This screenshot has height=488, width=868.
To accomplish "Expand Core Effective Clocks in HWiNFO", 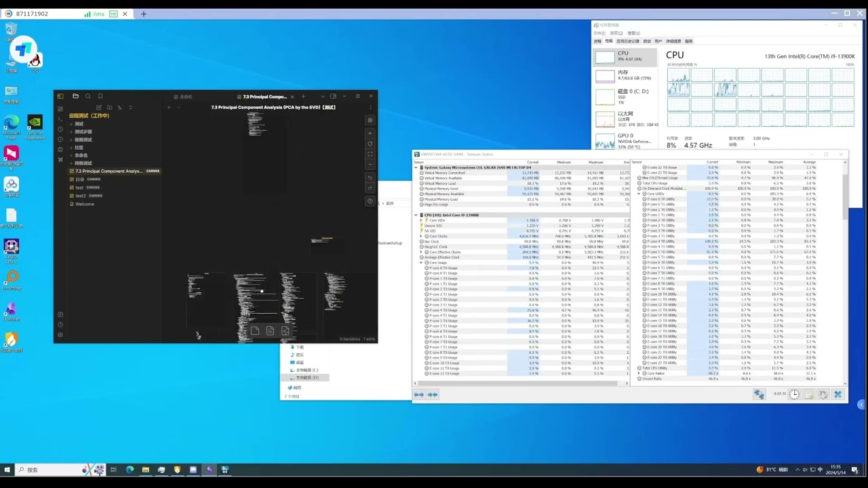I will (421, 252).
